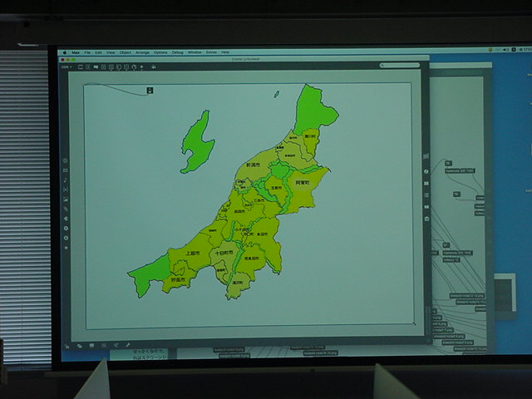Click the 魚沼市 region on the map
Viewport: 532px width, 399px height.
[263, 234]
